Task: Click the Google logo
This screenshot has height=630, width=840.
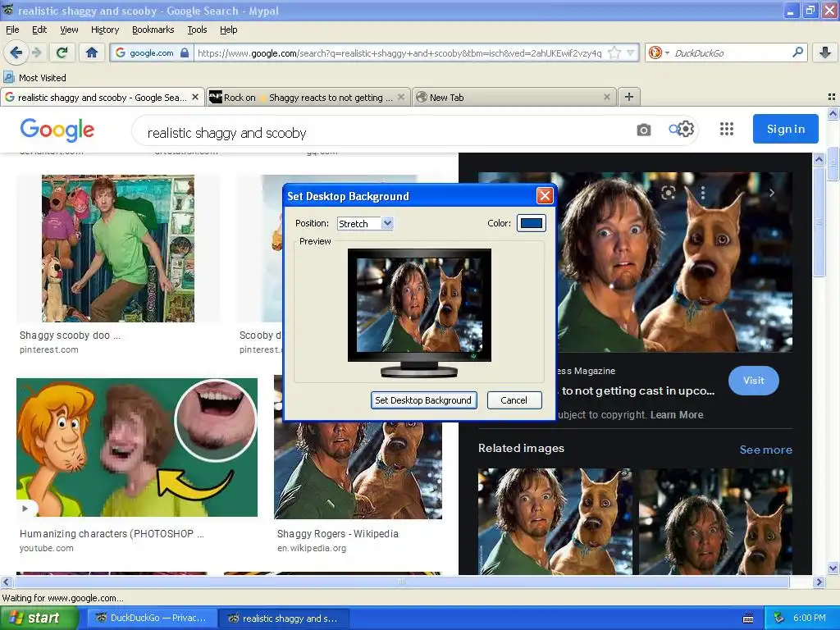Action: tap(57, 130)
